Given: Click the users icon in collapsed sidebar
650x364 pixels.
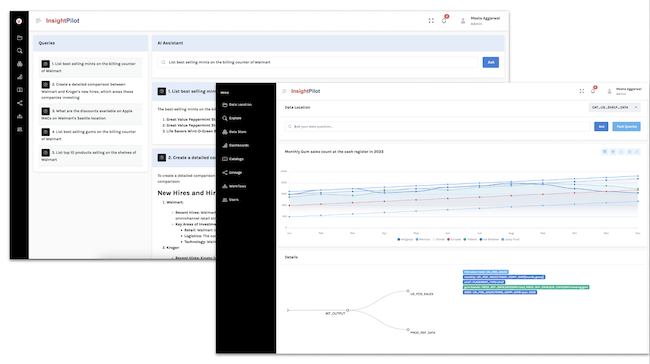Looking at the screenshot, I should coord(19,129).
